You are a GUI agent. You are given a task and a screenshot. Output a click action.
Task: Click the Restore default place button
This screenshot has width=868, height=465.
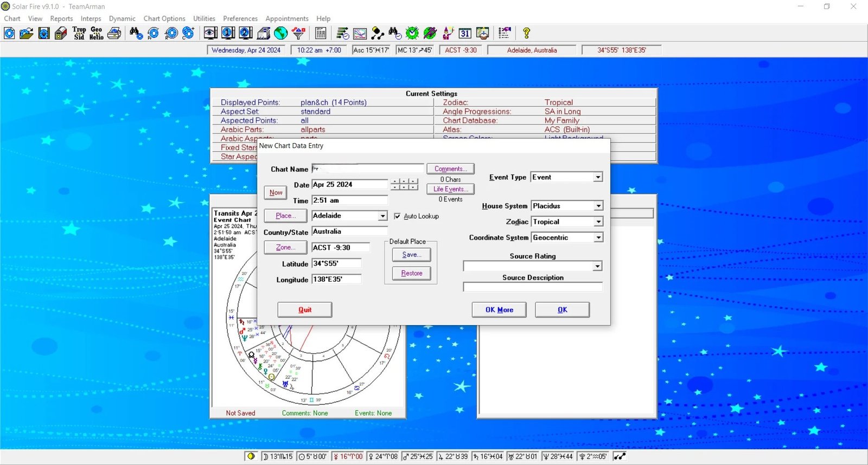click(411, 273)
